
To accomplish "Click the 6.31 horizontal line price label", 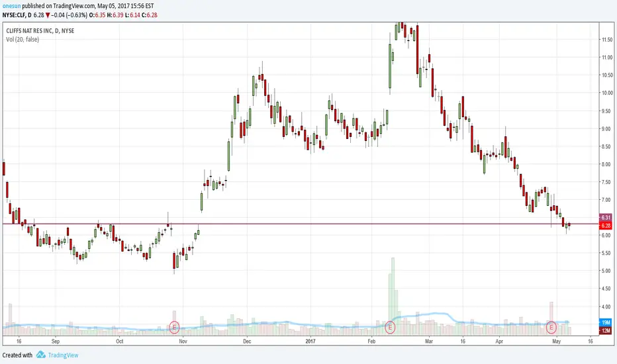I will 606,217.
